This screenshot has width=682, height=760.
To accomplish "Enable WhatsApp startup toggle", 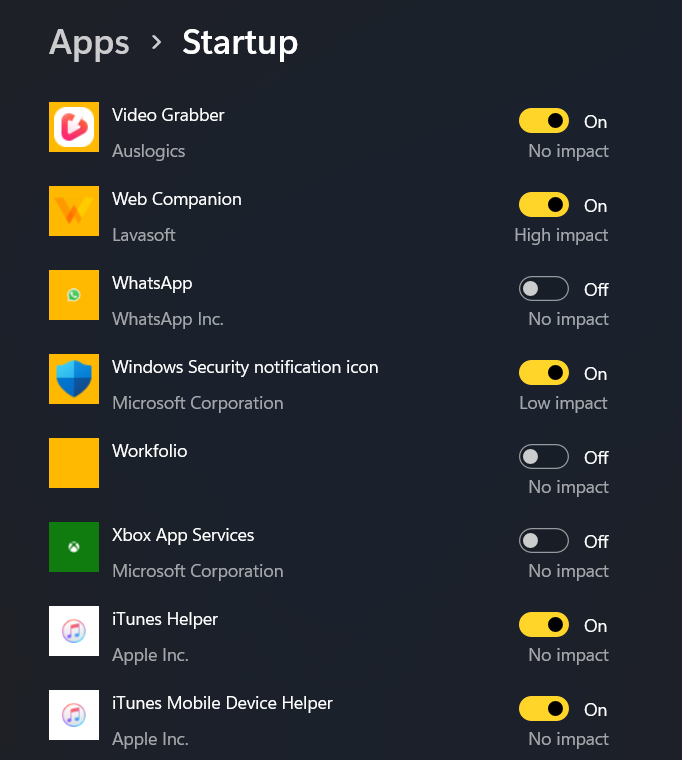I will click(544, 288).
